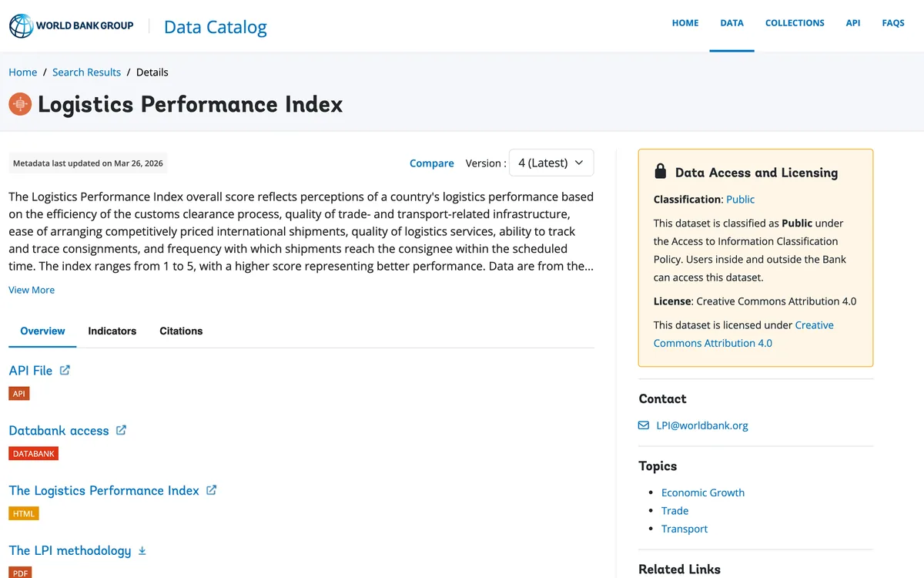Open the Transport topic link
This screenshot has height=578, width=924.
tap(685, 529)
